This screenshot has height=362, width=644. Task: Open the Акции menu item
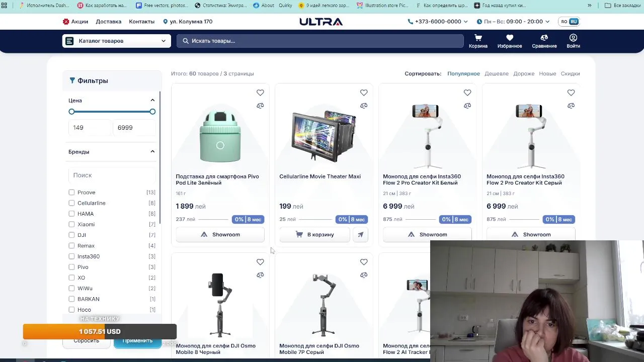point(75,22)
